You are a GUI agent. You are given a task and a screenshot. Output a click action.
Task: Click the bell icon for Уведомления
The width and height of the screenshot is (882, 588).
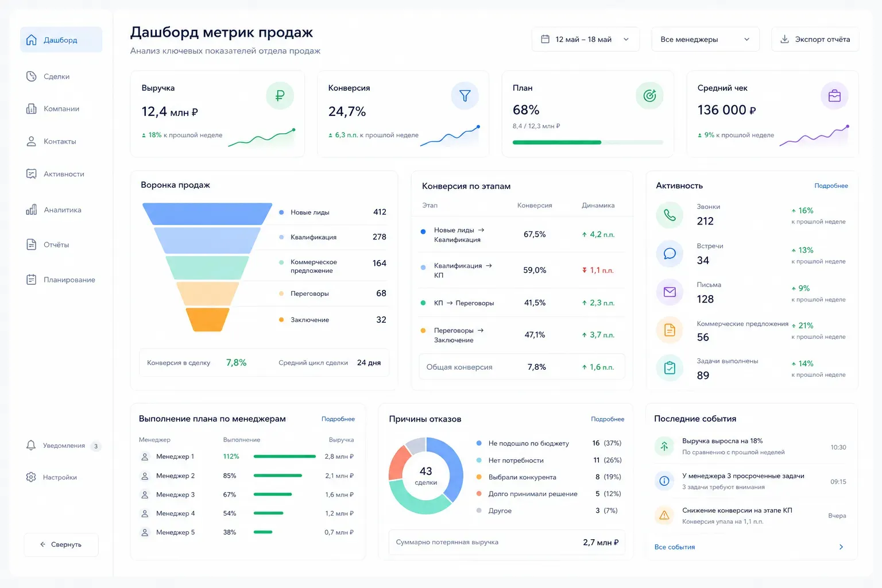[x=31, y=446]
